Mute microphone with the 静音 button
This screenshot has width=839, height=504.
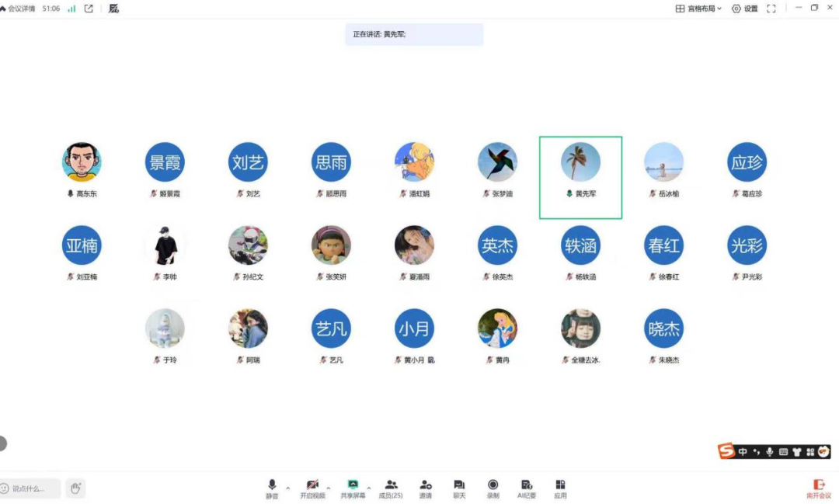pos(272,488)
